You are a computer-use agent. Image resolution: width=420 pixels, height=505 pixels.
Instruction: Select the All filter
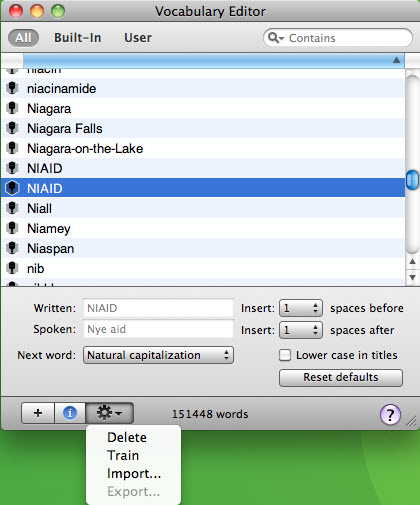[x=23, y=38]
